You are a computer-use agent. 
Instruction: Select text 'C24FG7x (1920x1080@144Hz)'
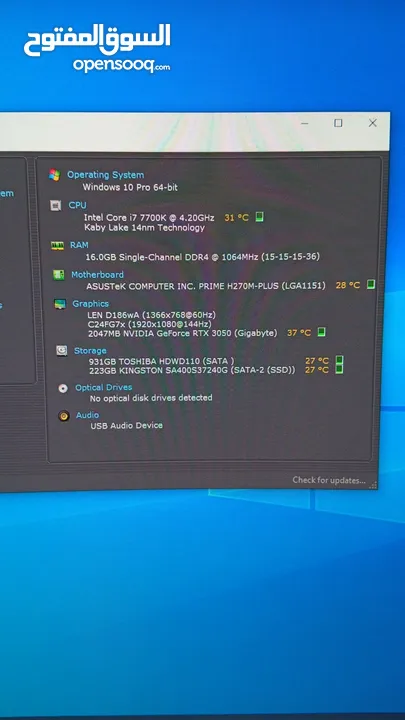point(150,324)
